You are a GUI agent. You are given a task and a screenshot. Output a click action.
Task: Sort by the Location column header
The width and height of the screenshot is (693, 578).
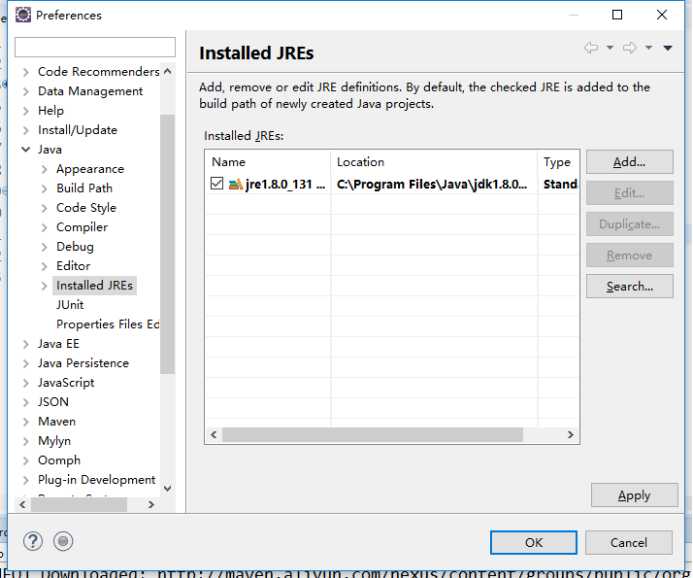click(x=434, y=162)
